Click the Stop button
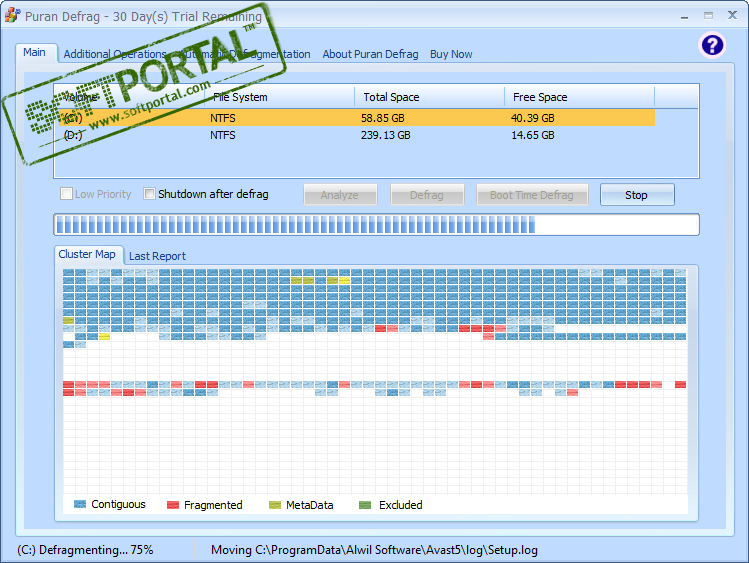This screenshot has width=749, height=563. click(637, 195)
